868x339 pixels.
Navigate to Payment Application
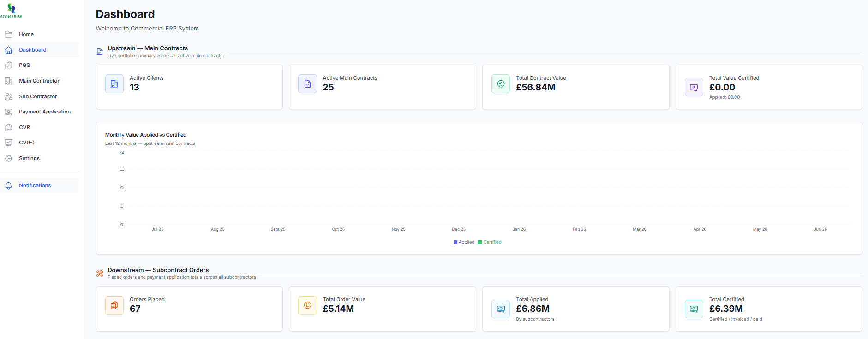pyautogui.click(x=40, y=112)
